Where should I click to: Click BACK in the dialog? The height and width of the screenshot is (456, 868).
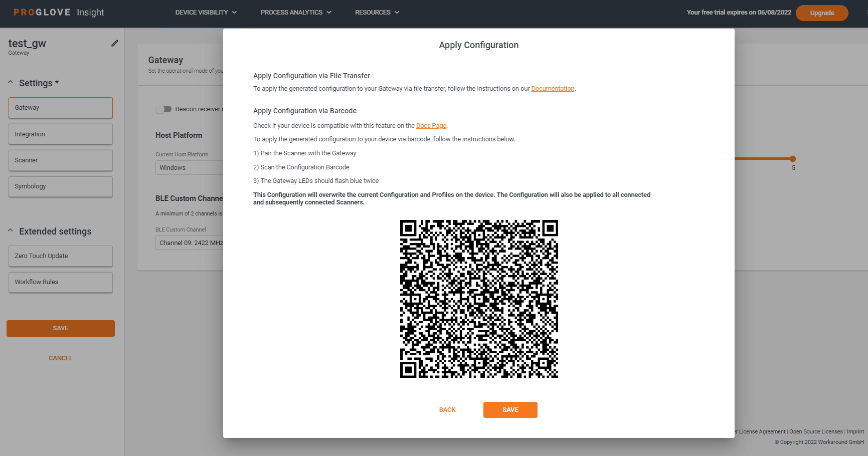pyautogui.click(x=447, y=410)
